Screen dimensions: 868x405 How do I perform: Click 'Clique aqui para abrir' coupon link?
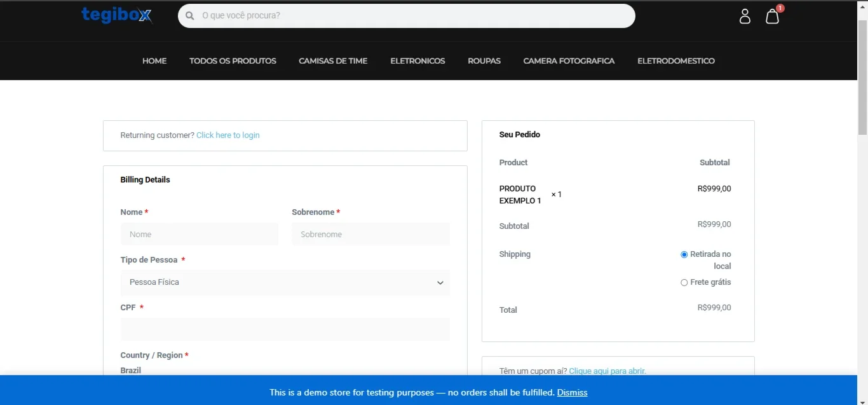point(607,371)
